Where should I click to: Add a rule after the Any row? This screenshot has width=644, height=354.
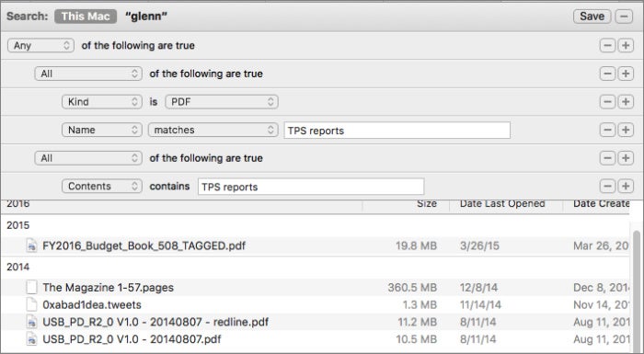(x=626, y=45)
